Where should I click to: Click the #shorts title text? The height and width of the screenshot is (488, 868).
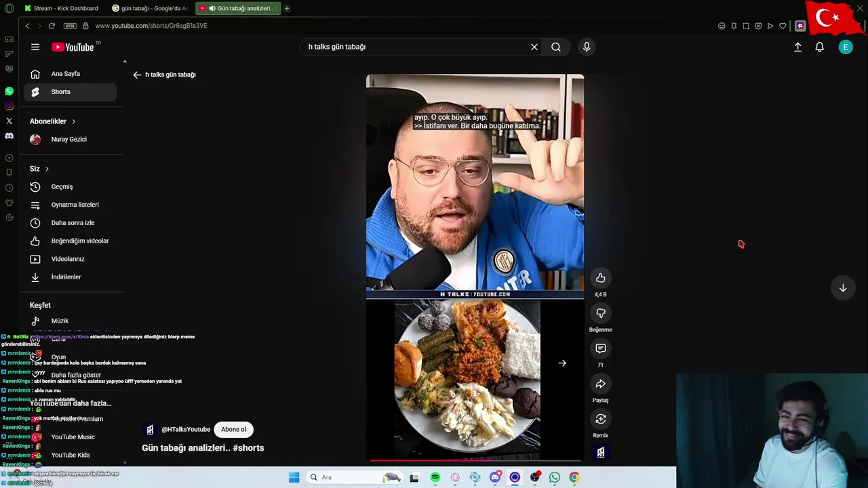(x=248, y=447)
